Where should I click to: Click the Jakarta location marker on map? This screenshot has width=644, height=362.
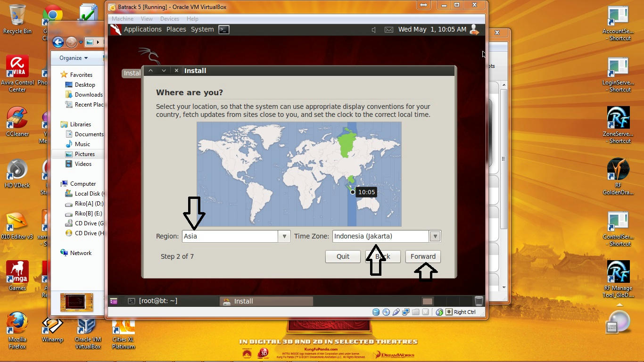pyautogui.click(x=352, y=192)
